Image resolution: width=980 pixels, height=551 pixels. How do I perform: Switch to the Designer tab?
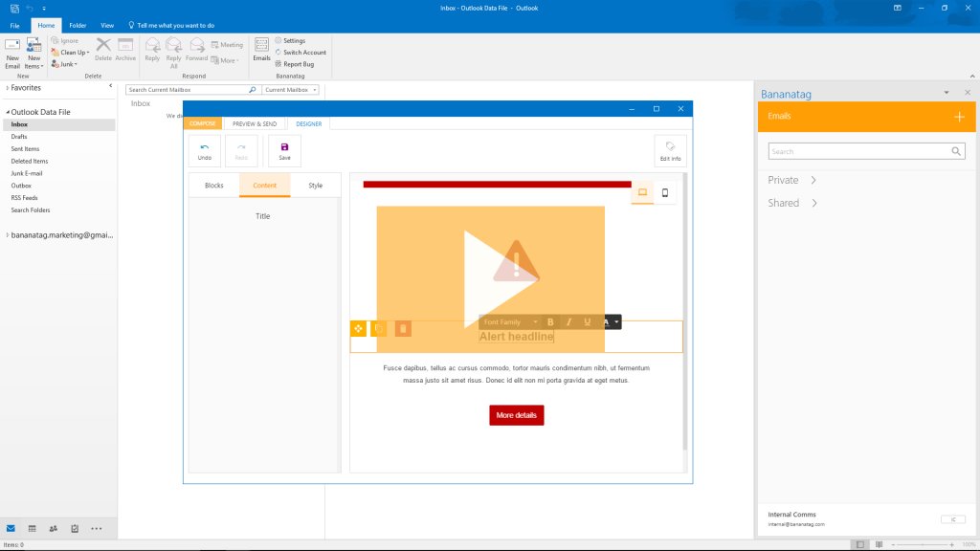point(309,123)
